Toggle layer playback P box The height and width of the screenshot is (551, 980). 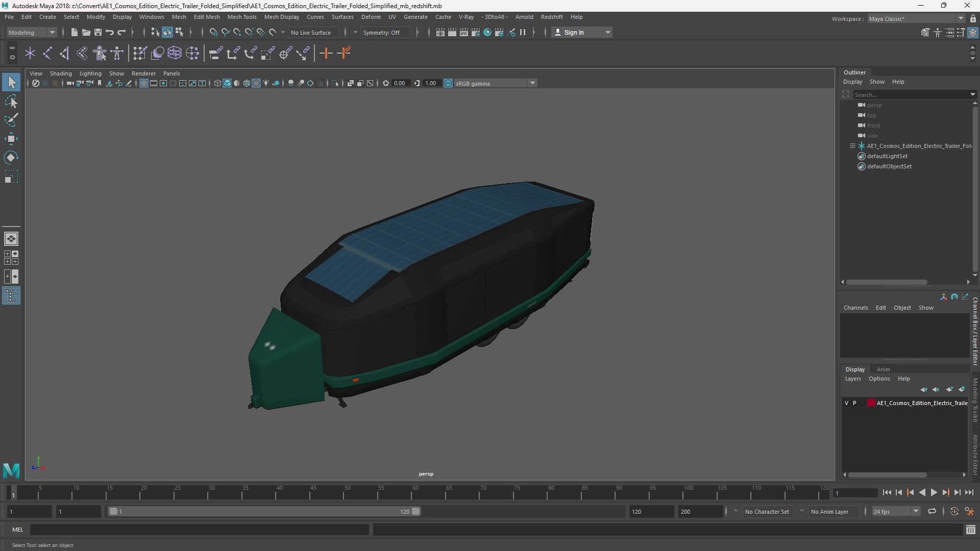pyautogui.click(x=854, y=403)
